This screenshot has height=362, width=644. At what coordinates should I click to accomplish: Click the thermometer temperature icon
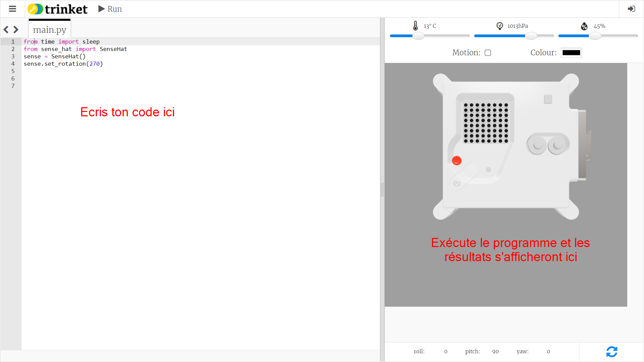(415, 26)
